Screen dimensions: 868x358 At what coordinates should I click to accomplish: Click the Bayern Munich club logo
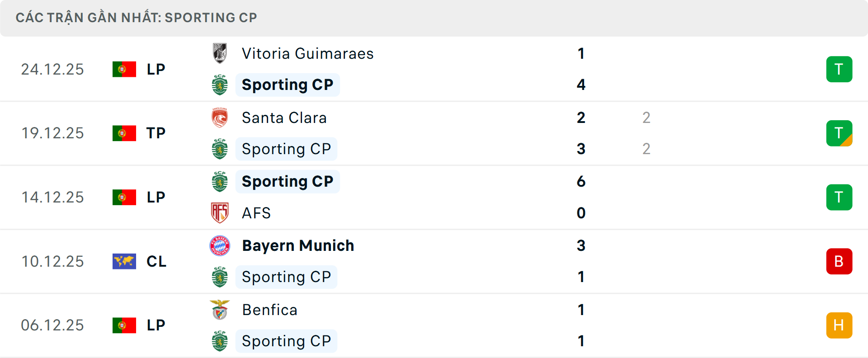(x=220, y=246)
